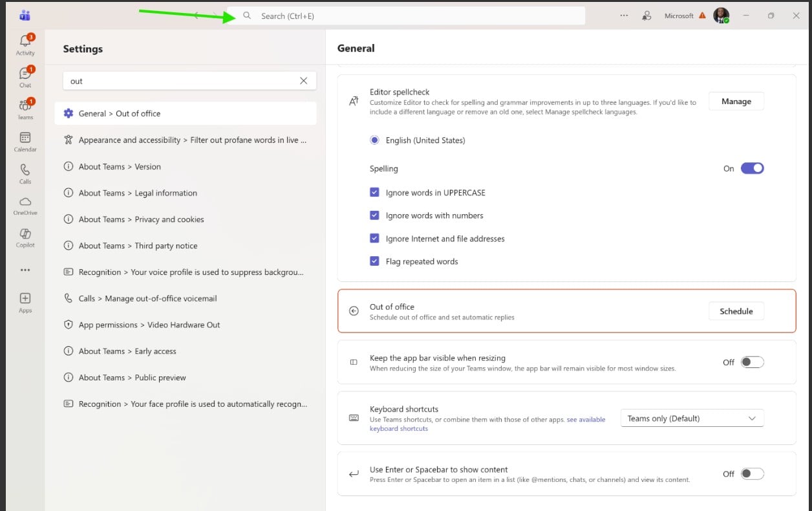The image size is (812, 511).
Task: Click the Schedule button for Out of office
Action: pos(736,311)
